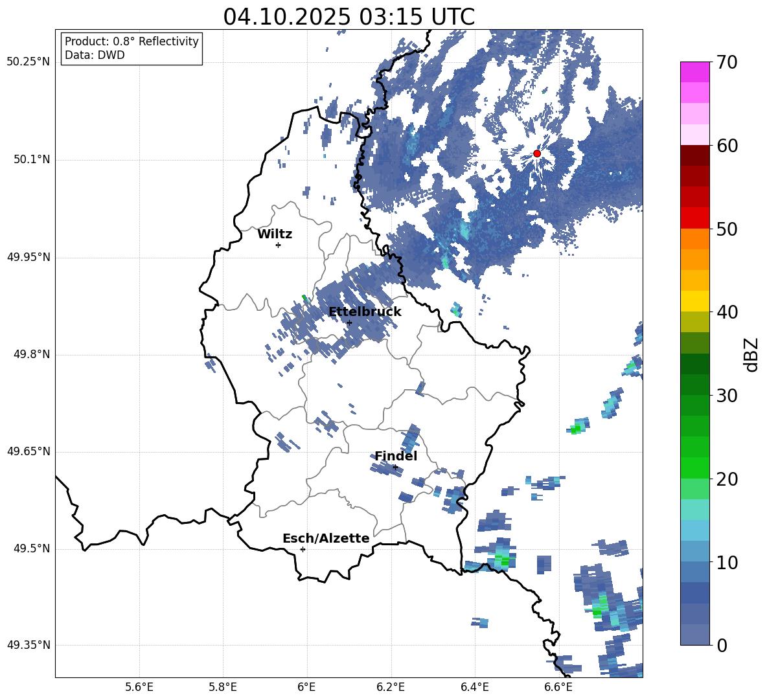
Task: Click the 6.4°E longitude label
Action: (474, 687)
